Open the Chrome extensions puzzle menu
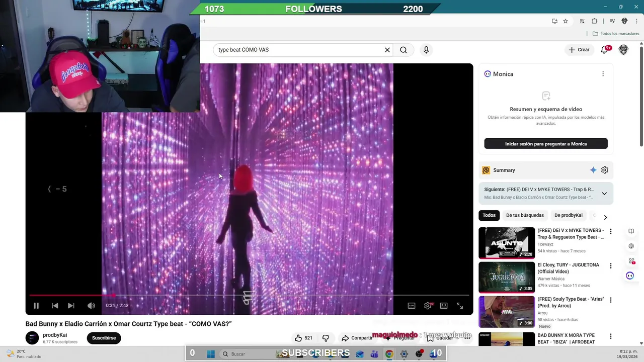The image size is (644, 362). [x=594, y=21]
